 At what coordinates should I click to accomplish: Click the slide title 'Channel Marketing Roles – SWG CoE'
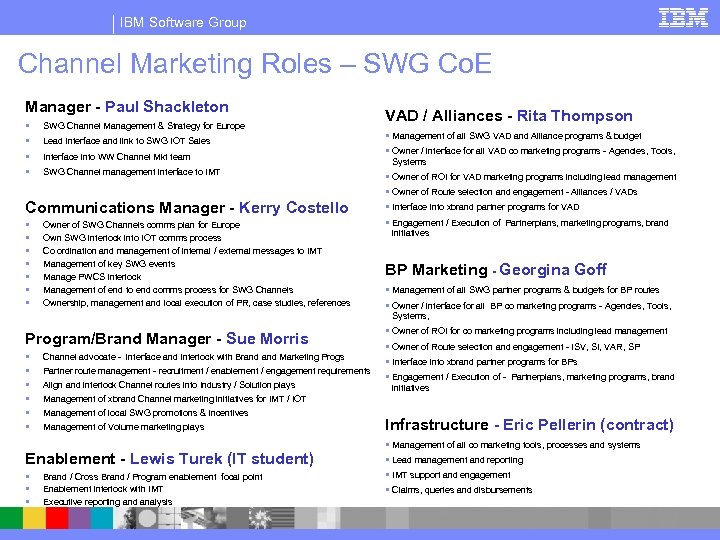pos(255,64)
